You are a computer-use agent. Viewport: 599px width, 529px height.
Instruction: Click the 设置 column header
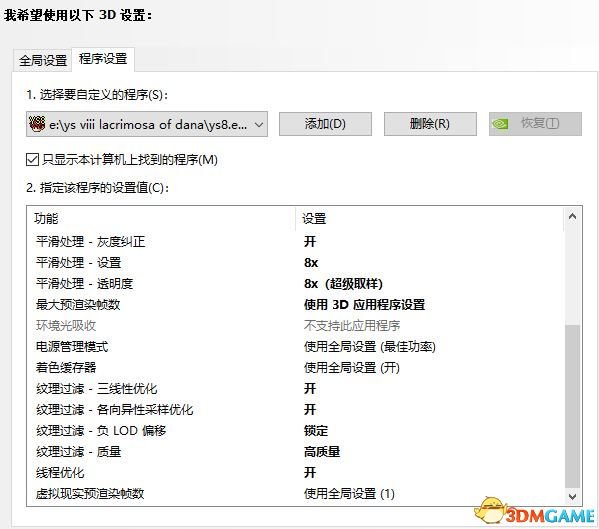coord(430,219)
